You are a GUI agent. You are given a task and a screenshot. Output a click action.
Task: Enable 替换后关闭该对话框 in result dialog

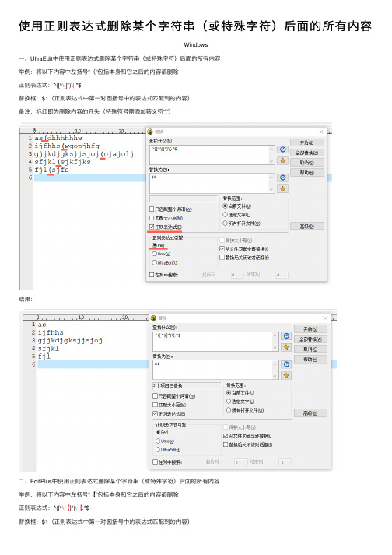pyautogui.click(x=226, y=444)
